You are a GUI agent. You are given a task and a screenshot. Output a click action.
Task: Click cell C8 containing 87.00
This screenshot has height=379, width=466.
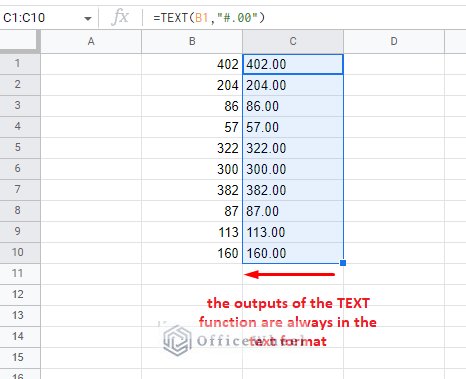(x=293, y=211)
